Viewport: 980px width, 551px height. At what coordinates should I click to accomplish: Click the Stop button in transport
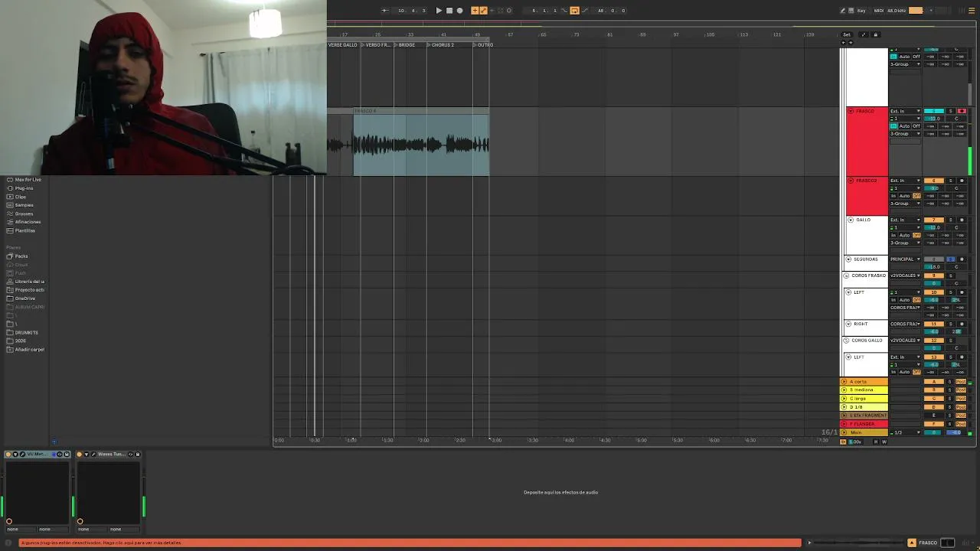[449, 11]
